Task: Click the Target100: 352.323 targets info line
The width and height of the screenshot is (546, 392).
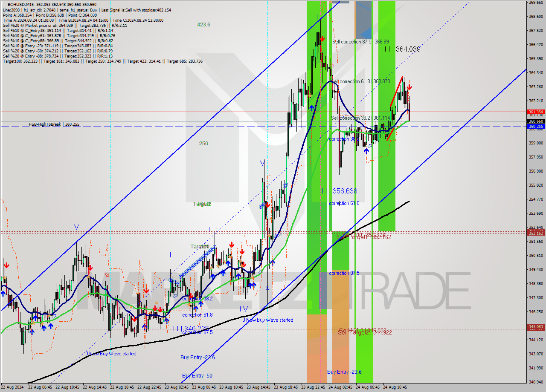Action: (102, 61)
